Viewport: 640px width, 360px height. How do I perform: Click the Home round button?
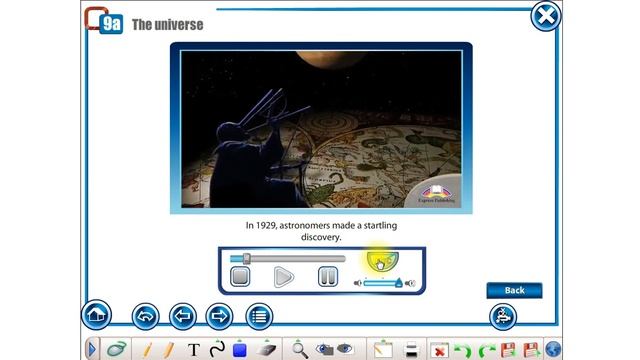tap(96, 315)
